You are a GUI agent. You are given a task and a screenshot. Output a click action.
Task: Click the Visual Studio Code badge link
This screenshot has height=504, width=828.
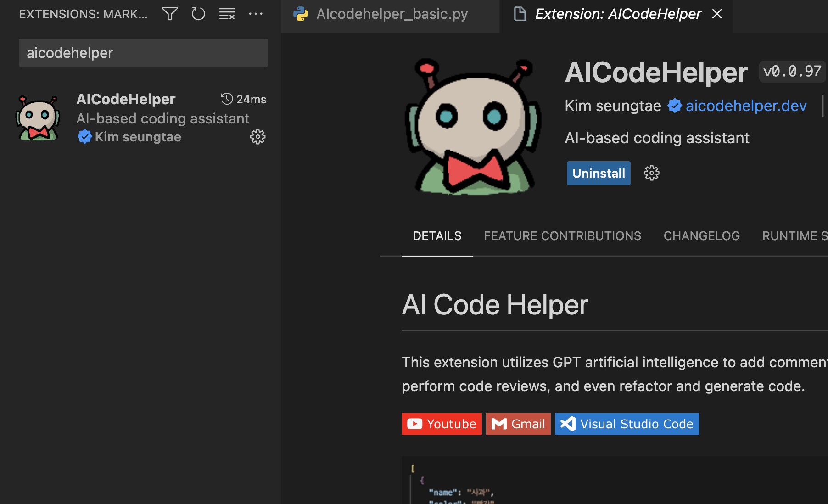click(x=627, y=424)
